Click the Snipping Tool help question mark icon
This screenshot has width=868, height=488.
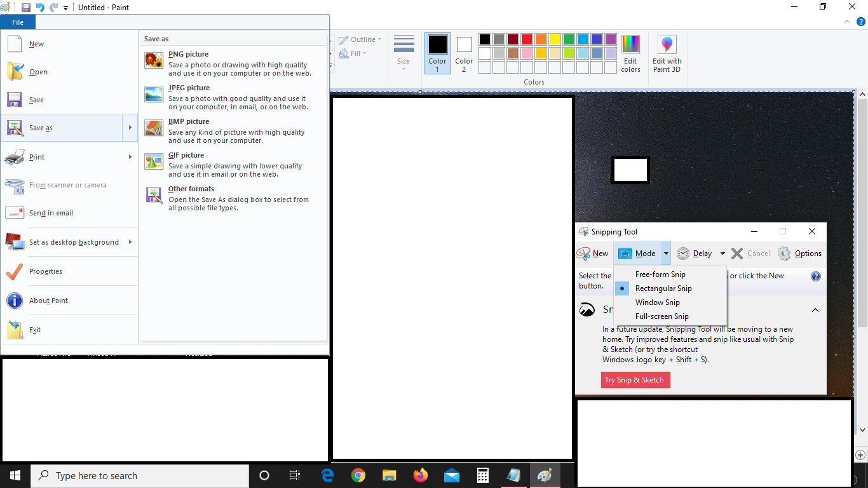click(815, 276)
